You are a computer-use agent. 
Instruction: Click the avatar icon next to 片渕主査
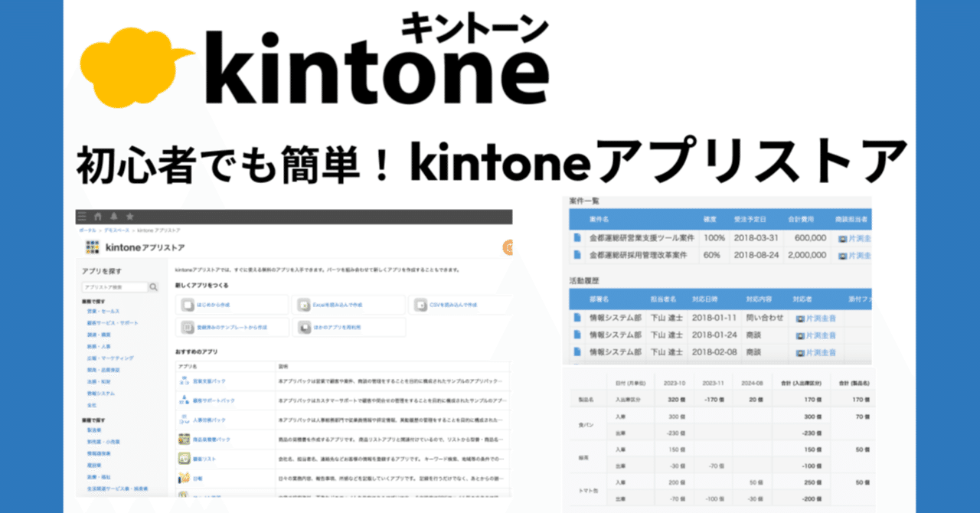pyautogui.click(x=842, y=237)
